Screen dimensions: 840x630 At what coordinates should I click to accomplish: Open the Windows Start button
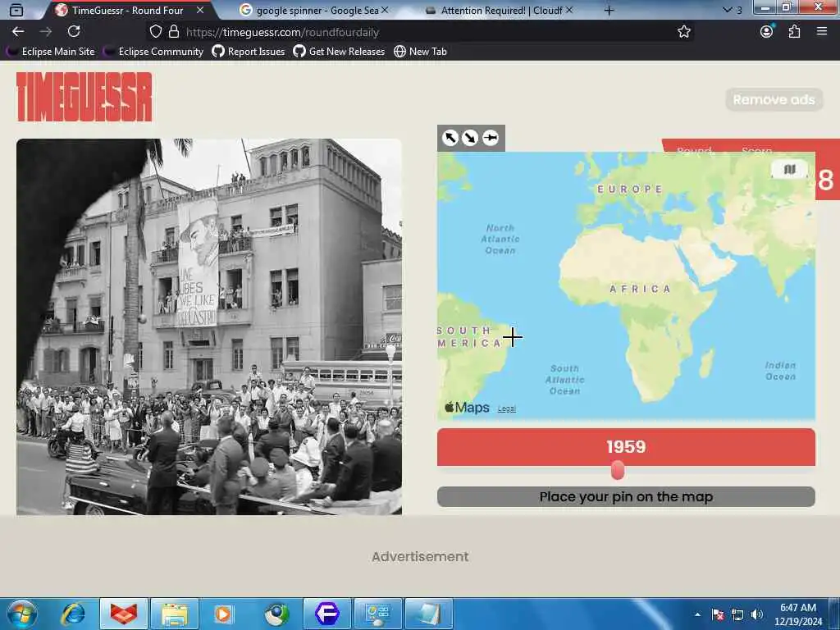21,614
